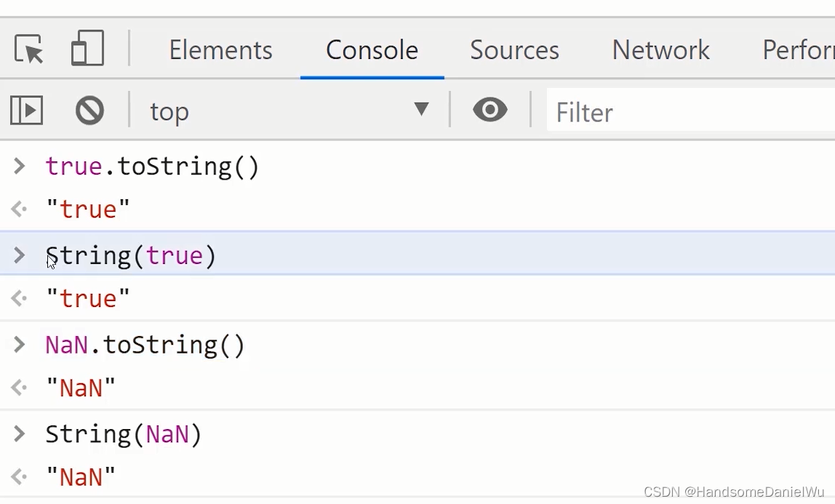
Task: Click the NaN.toString() console entry
Action: coord(145,345)
